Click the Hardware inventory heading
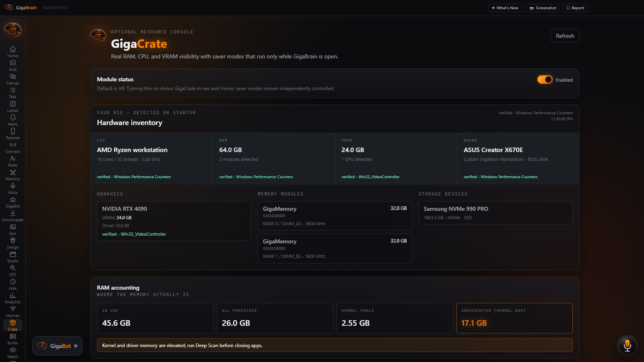The image size is (644, 362). [x=130, y=123]
